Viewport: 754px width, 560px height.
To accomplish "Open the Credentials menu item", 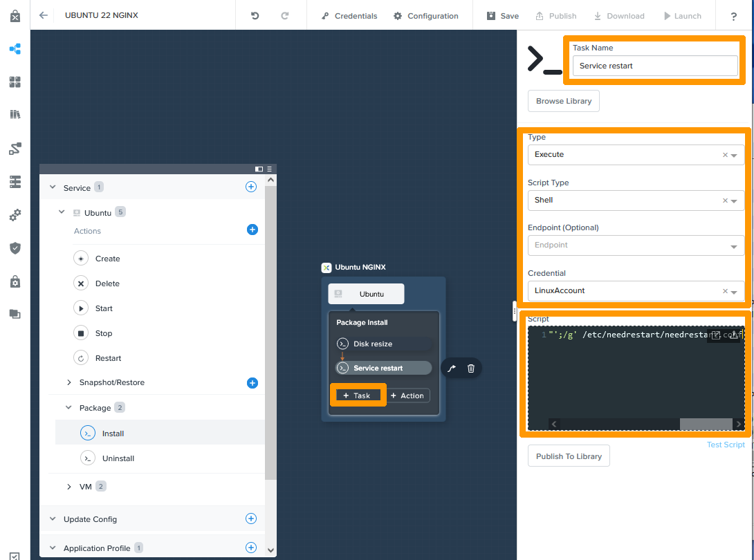I will (349, 16).
